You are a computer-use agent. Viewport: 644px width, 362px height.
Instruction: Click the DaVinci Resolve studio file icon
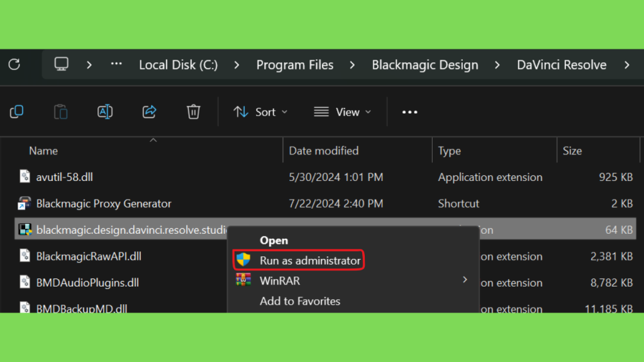25,229
